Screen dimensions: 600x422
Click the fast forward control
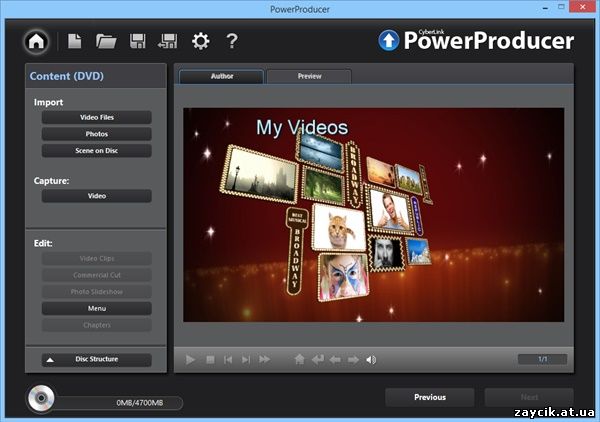(x=264, y=360)
